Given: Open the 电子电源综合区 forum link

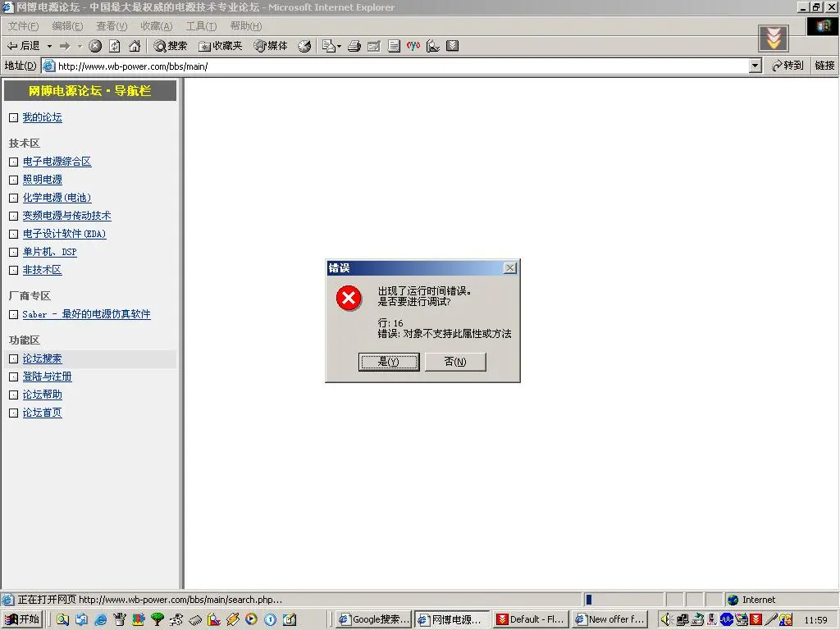Looking at the screenshot, I should (57, 162).
